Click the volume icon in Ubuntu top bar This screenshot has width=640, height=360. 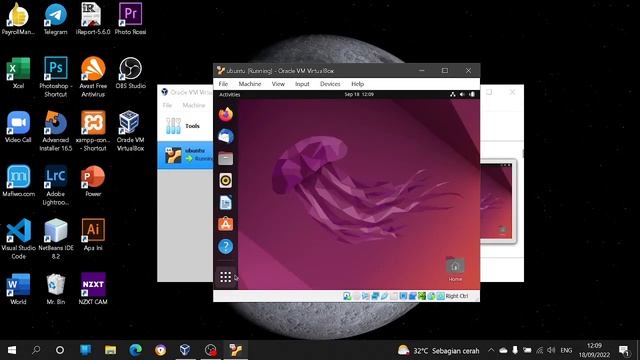(x=462, y=94)
